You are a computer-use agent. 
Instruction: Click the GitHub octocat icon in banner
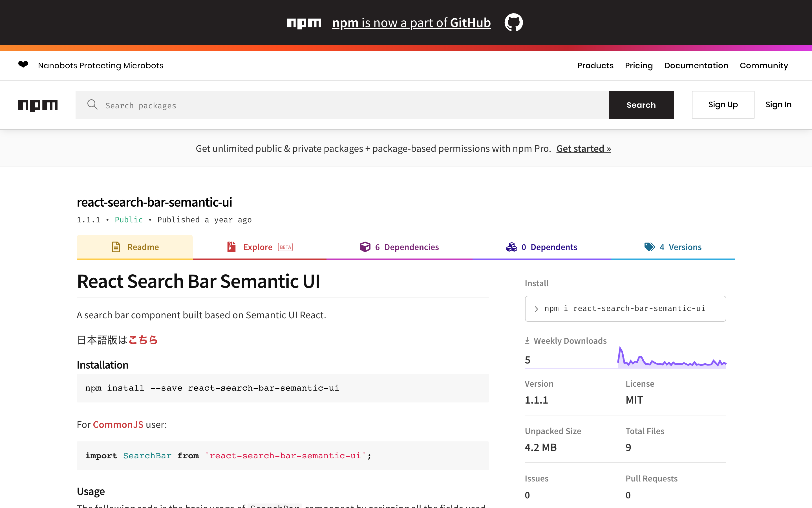[513, 23]
